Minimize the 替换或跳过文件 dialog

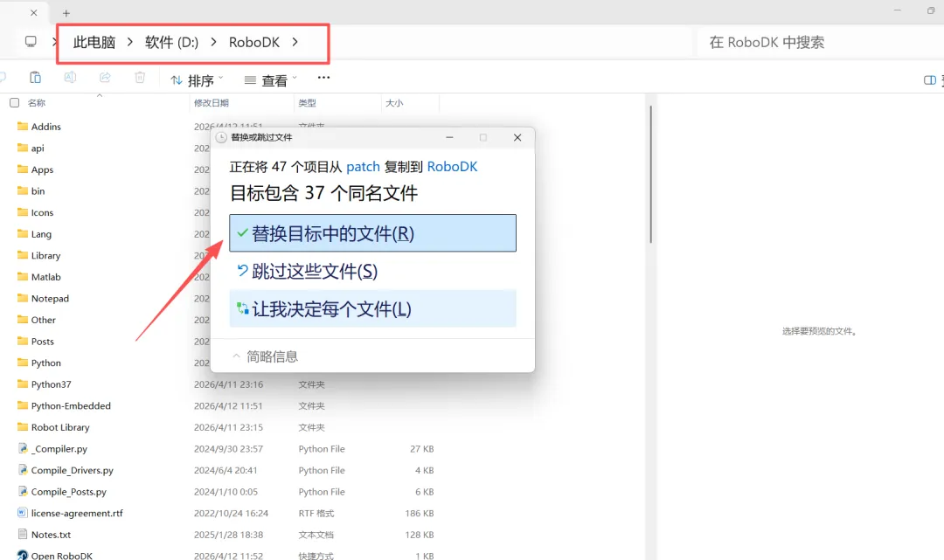[x=449, y=137]
